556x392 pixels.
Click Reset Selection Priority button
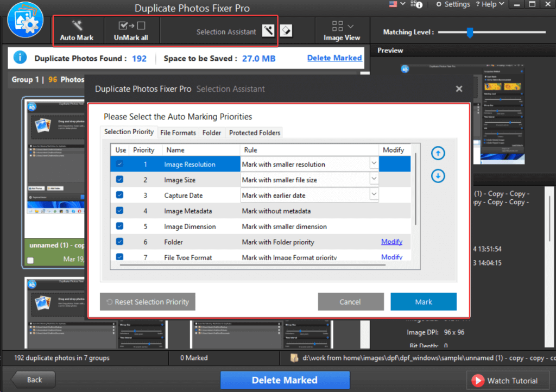[x=148, y=302]
